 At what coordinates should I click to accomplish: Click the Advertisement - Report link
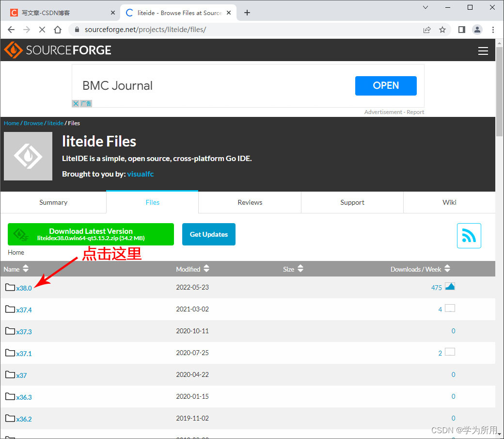394,112
